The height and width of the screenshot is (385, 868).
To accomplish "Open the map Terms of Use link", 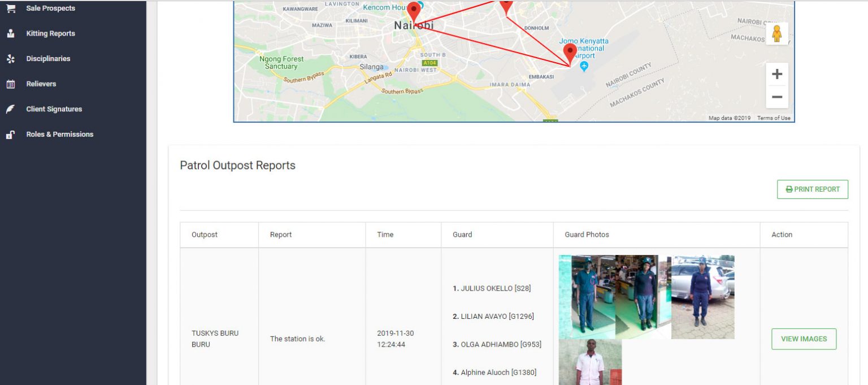I will (774, 118).
